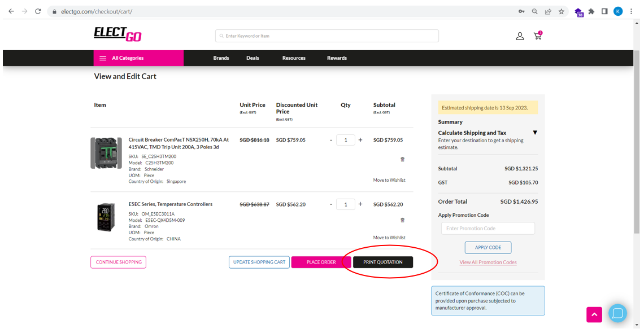Click Update Shopping Cart button

259,262
